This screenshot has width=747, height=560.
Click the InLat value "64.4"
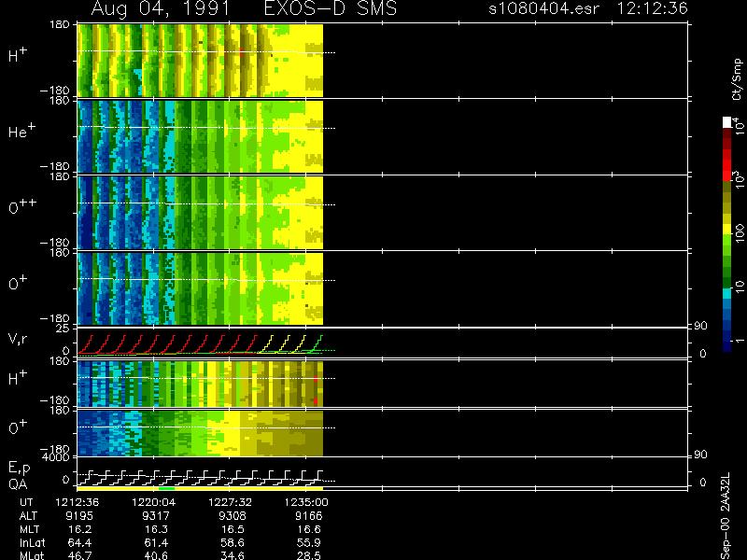tap(80, 542)
